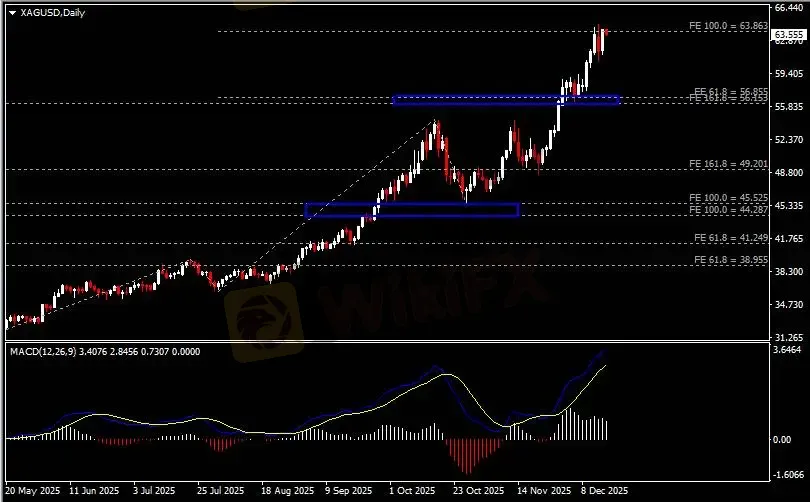Viewport: 810px width, 502px height.
Task: Click the 45.335 price axis value
Action: (789, 206)
